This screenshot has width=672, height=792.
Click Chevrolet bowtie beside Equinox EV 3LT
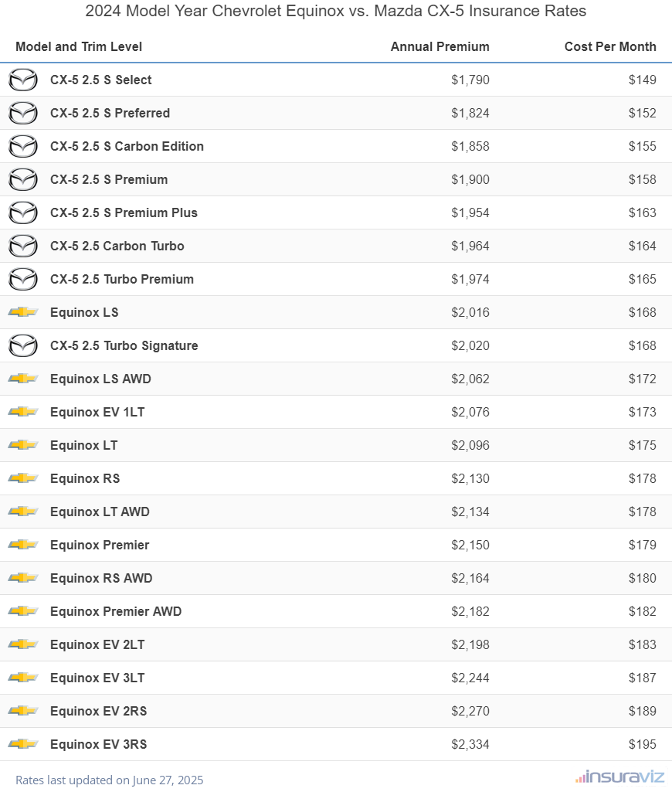coord(23,678)
